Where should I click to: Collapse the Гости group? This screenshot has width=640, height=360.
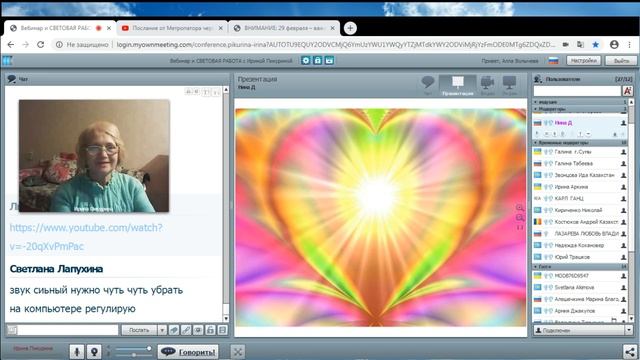pyautogui.click(x=536, y=266)
